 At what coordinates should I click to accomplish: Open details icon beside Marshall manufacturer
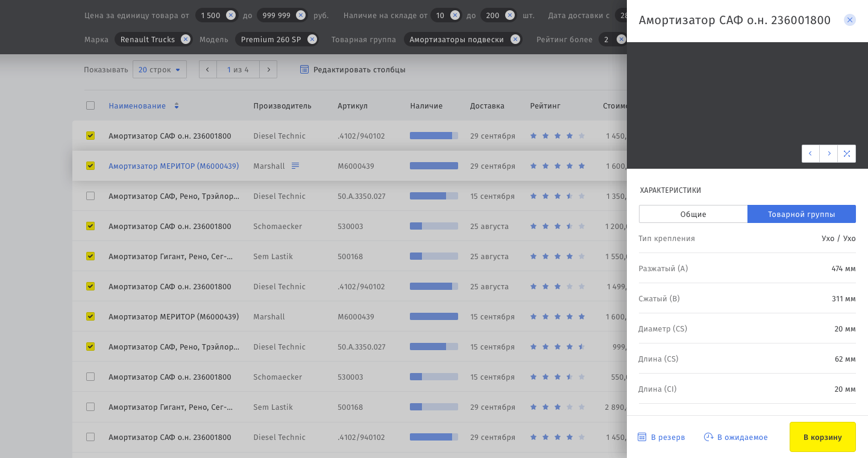(x=295, y=166)
